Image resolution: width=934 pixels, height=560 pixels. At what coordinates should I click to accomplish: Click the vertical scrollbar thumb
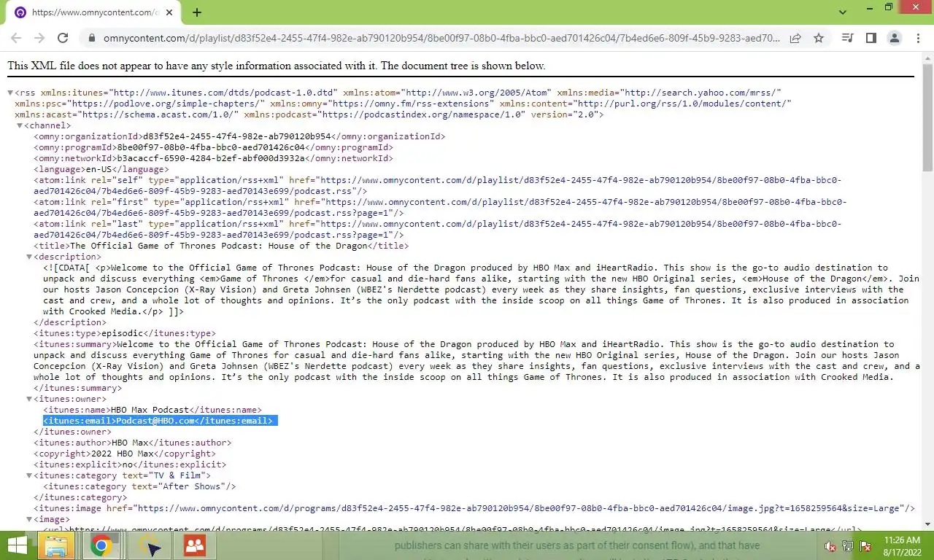click(928, 118)
